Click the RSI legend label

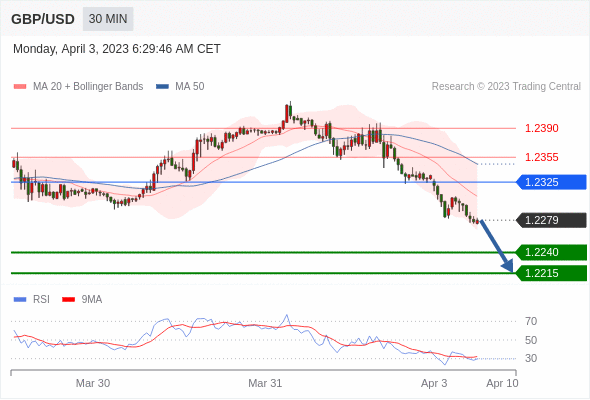[x=41, y=300]
